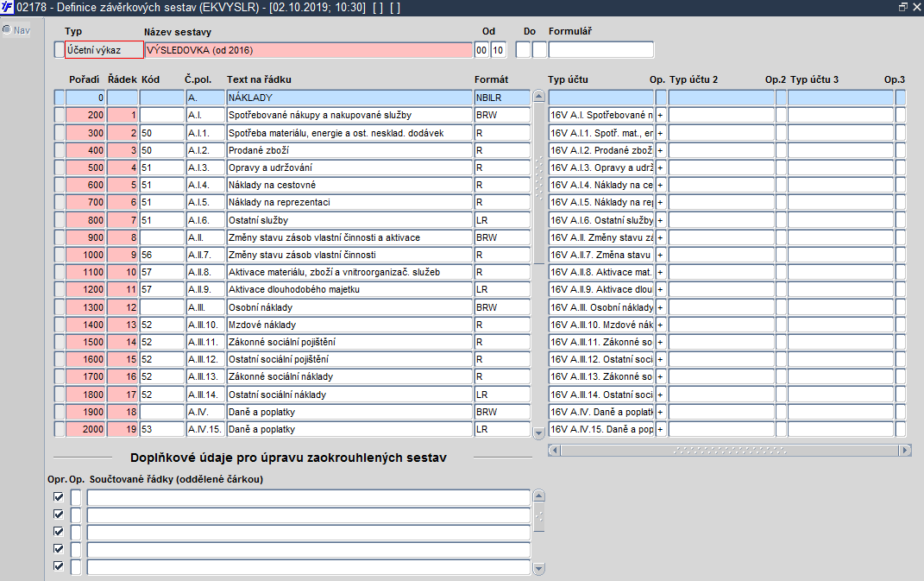Click scroll down arrow of main rows list

(538, 433)
